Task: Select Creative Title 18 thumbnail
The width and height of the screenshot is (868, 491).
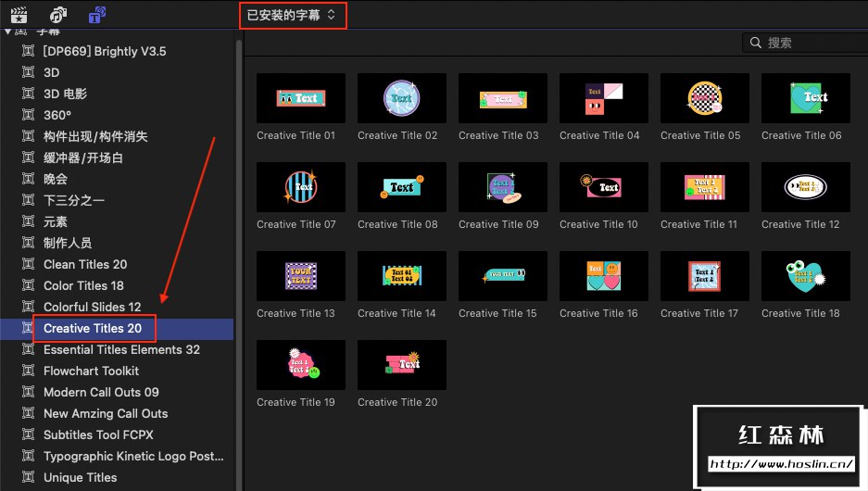Action: pyautogui.click(x=806, y=276)
